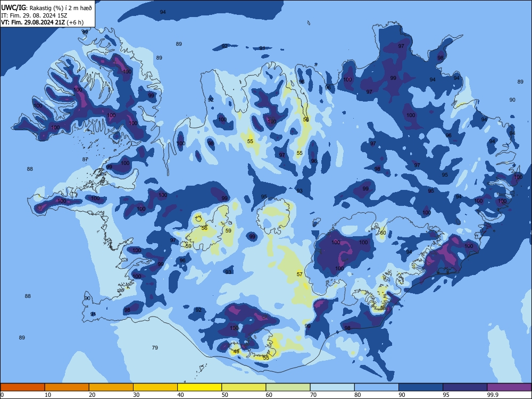Select the "90" tick label on the color scale
This screenshot has height=399, width=532.
tap(402, 395)
